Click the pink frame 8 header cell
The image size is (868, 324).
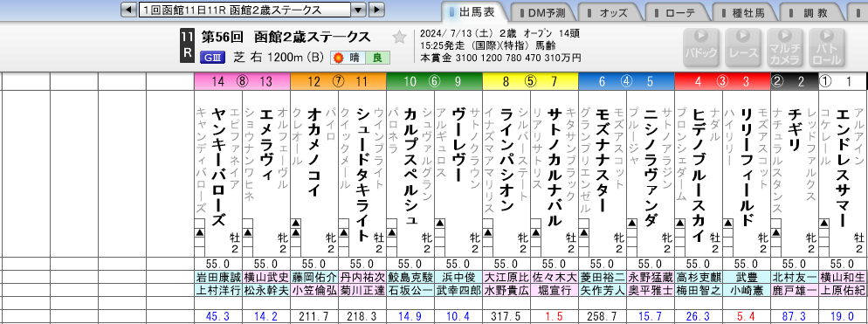(x=242, y=82)
